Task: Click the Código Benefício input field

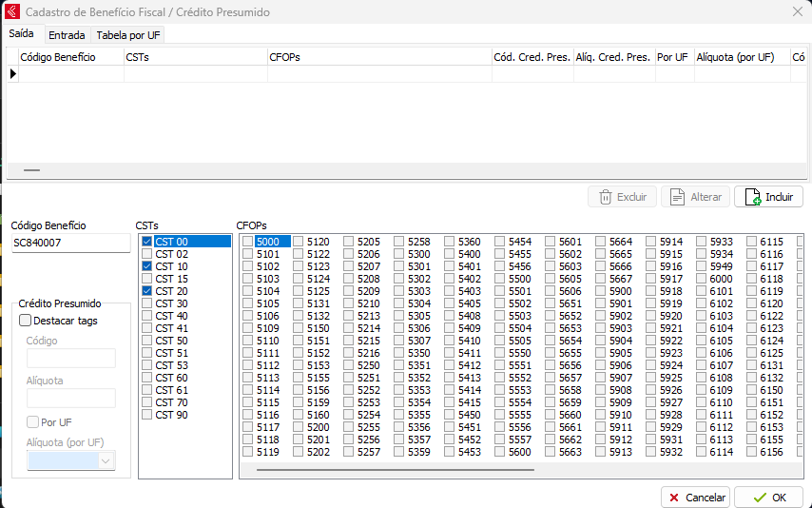Action: point(70,244)
